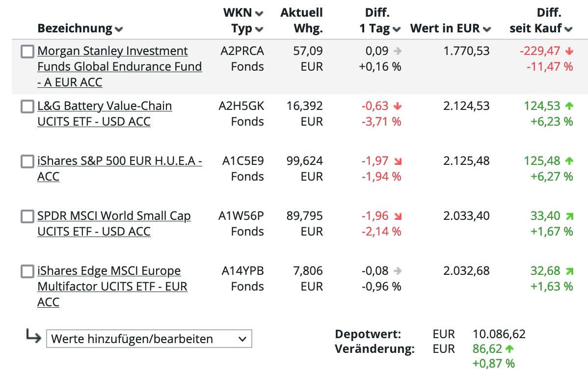
Task: Click red down arrow next to -0,63
Action: (398, 106)
